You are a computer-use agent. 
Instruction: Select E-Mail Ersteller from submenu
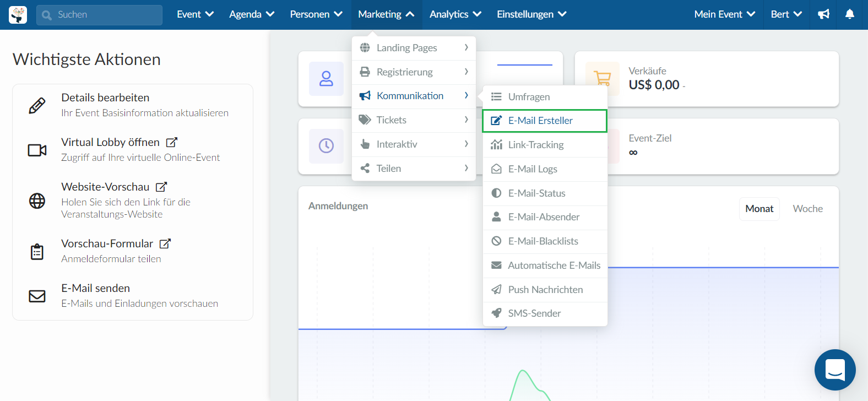coord(540,121)
